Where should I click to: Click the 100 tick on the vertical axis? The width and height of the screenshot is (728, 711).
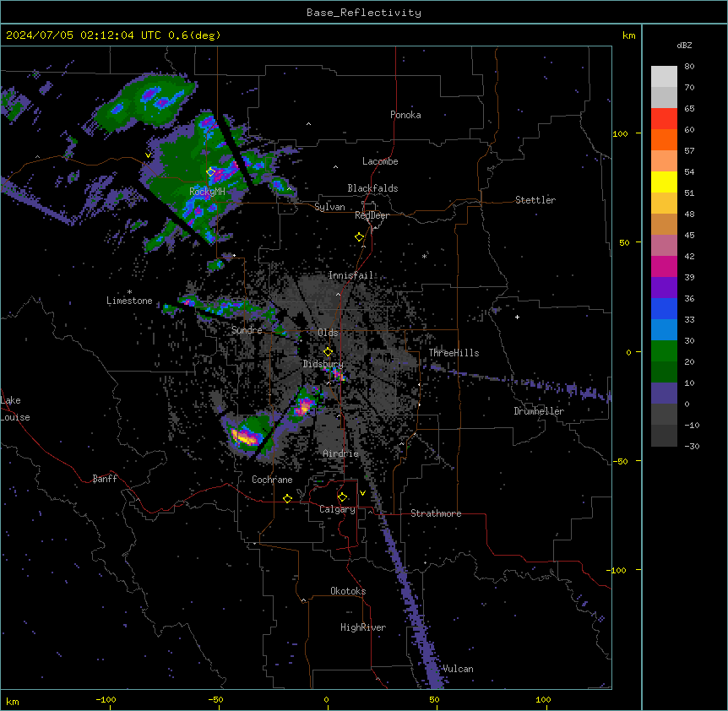(620, 133)
